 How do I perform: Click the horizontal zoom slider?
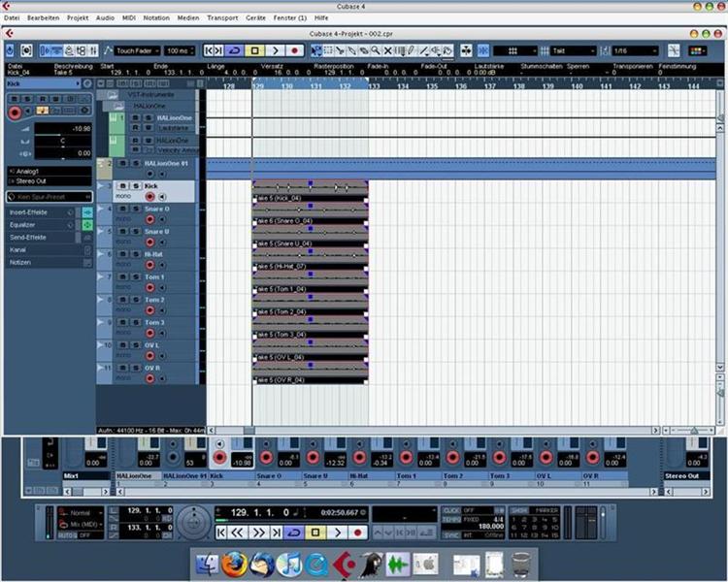[692, 431]
